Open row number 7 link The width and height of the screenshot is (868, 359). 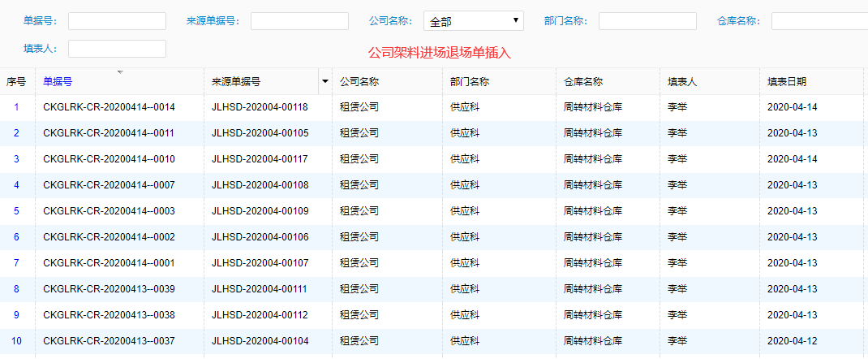(x=16, y=263)
